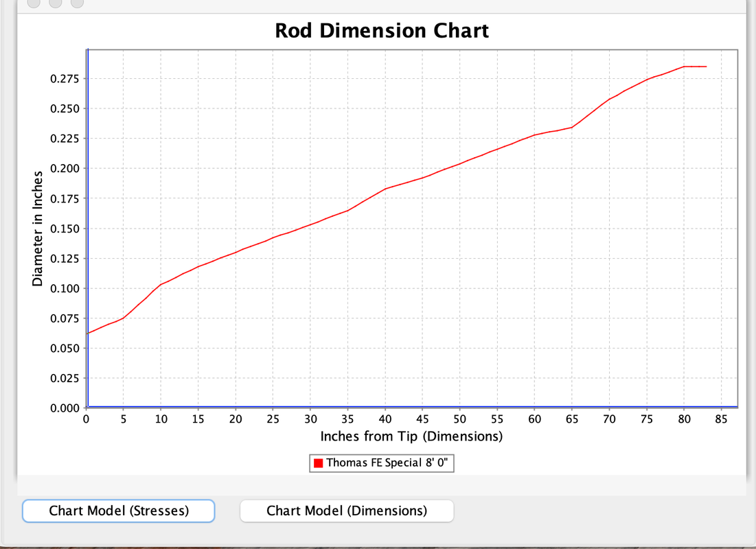Click the x-axis tick label 75
The width and height of the screenshot is (756, 549).
tap(647, 419)
